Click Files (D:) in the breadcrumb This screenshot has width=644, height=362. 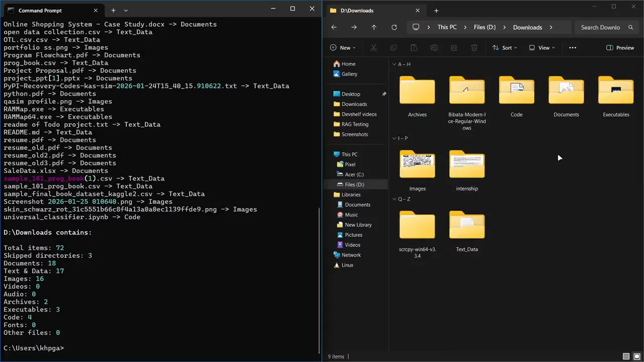tap(485, 27)
